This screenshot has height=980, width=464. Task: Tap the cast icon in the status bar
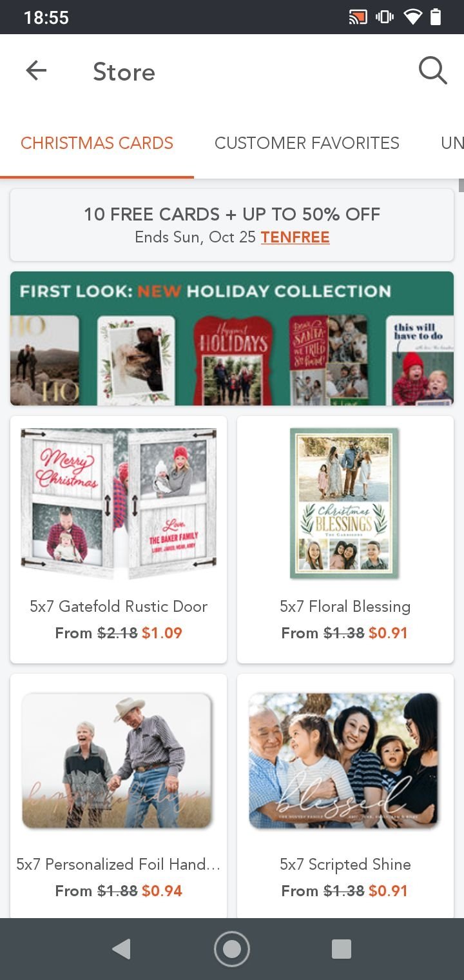click(x=357, y=17)
